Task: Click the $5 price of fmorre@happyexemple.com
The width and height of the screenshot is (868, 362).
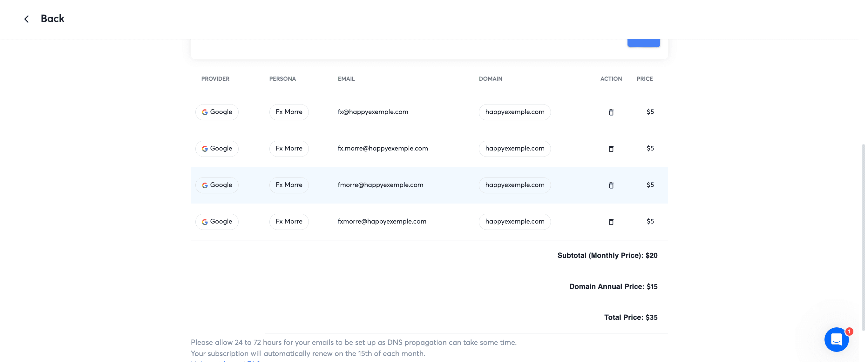Action: coord(650,185)
